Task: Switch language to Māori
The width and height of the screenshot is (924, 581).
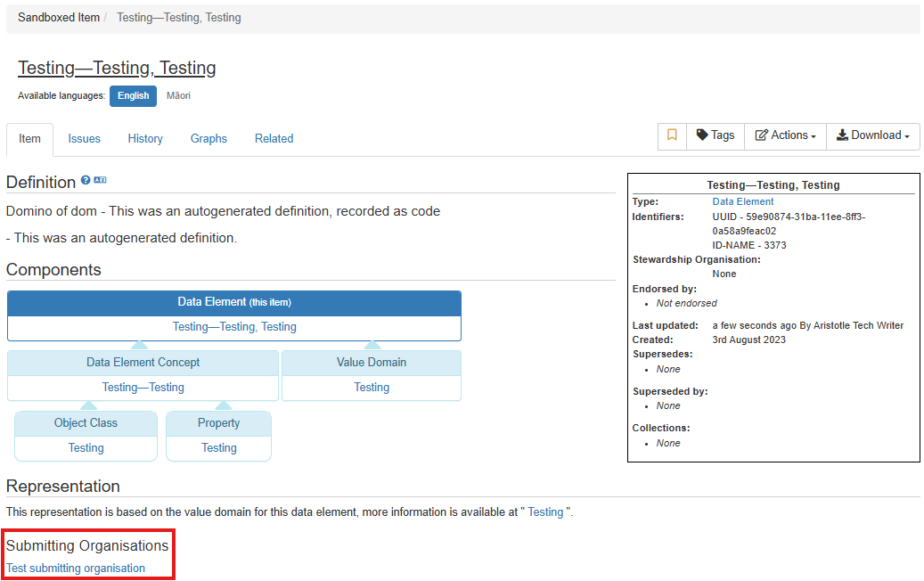Action: click(178, 96)
